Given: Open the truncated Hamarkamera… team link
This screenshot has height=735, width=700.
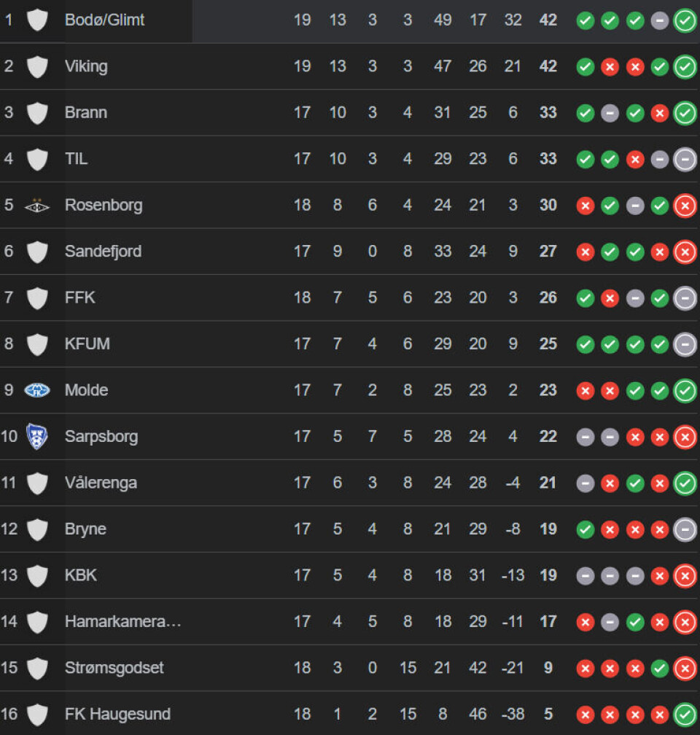Looking at the screenshot, I should [x=122, y=621].
